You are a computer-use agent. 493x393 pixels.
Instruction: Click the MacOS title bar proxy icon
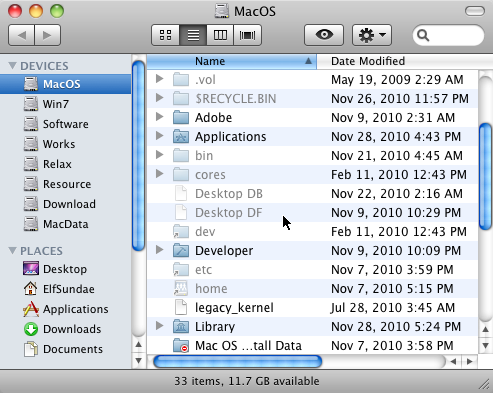coord(222,11)
